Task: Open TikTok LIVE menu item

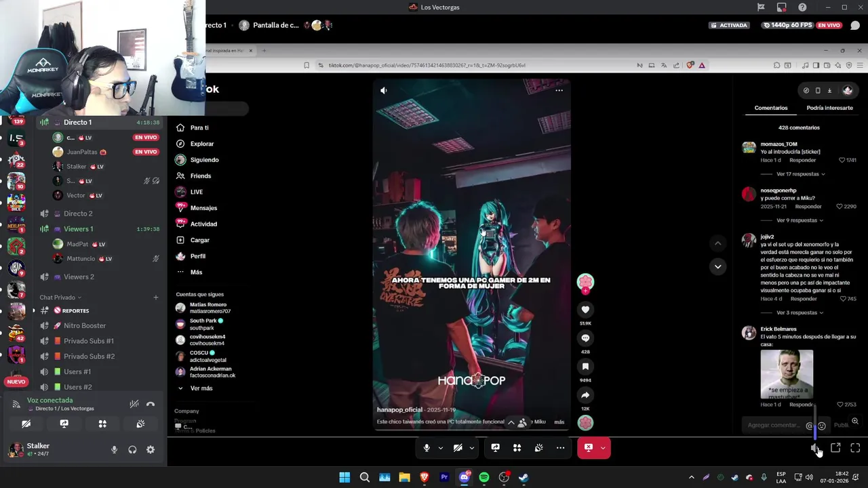Action: click(189, 192)
